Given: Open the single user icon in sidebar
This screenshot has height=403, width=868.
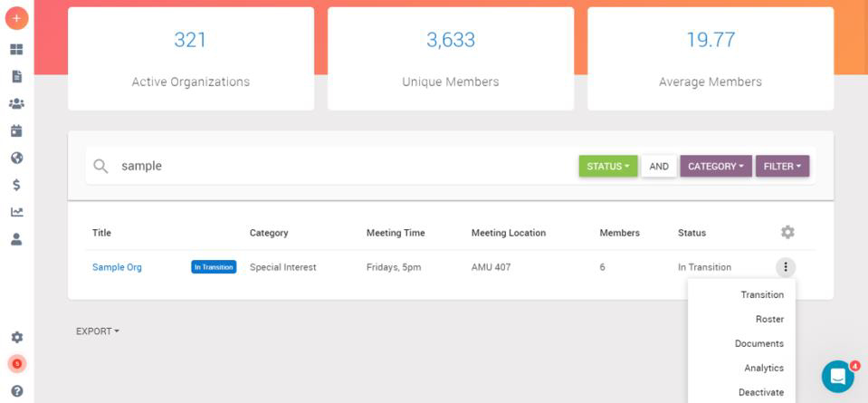Looking at the screenshot, I should (x=16, y=239).
